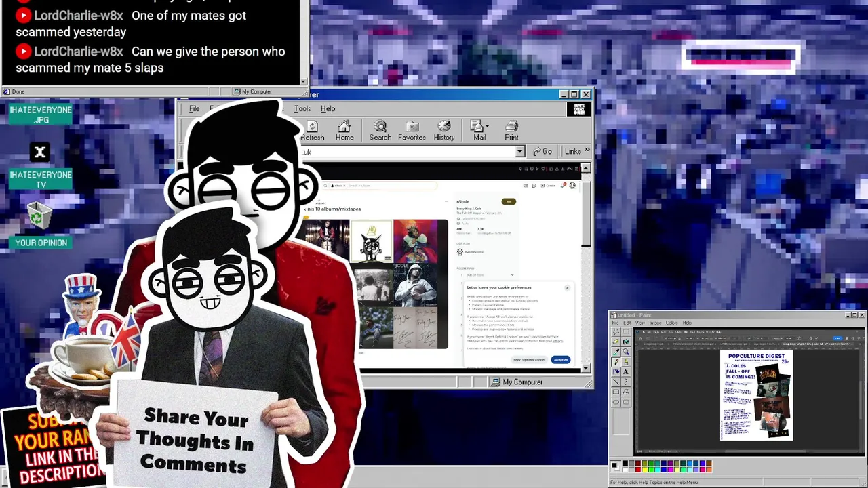Open the Tools menu in Internet Explorer
This screenshot has width=868, height=488.
(x=302, y=108)
